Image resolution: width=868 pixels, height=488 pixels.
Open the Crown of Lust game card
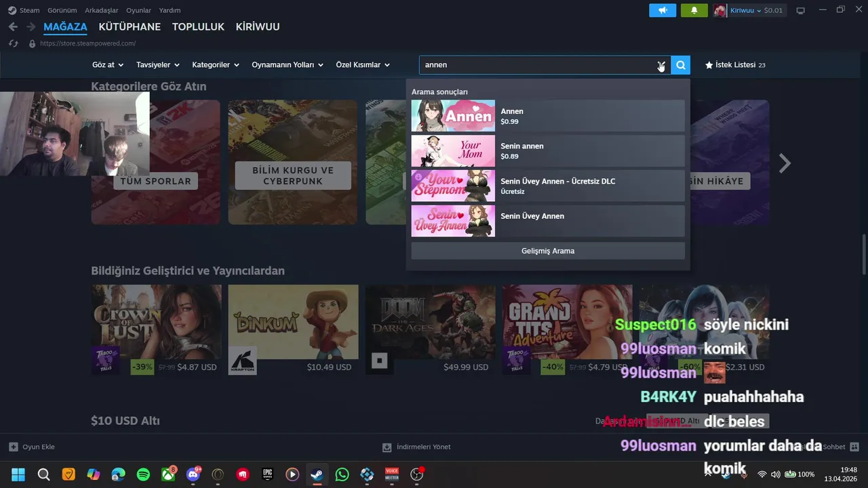(156, 330)
